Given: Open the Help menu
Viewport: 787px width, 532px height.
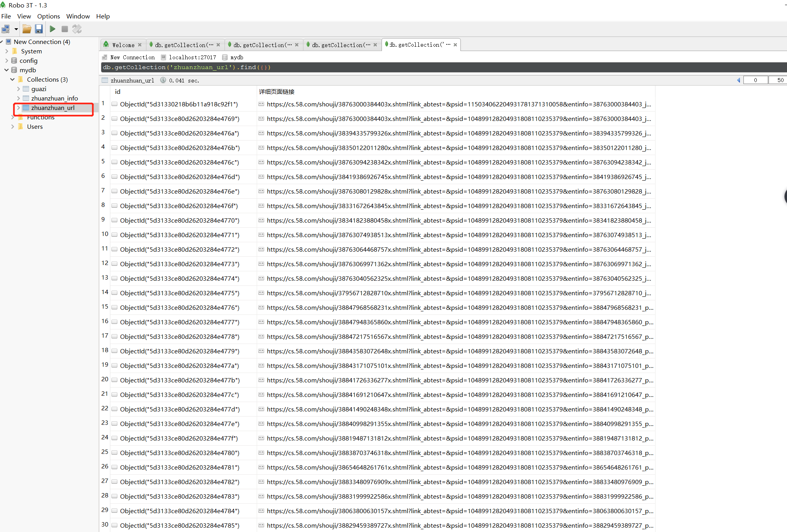Looking at the screenshot, I should point(103,16).
